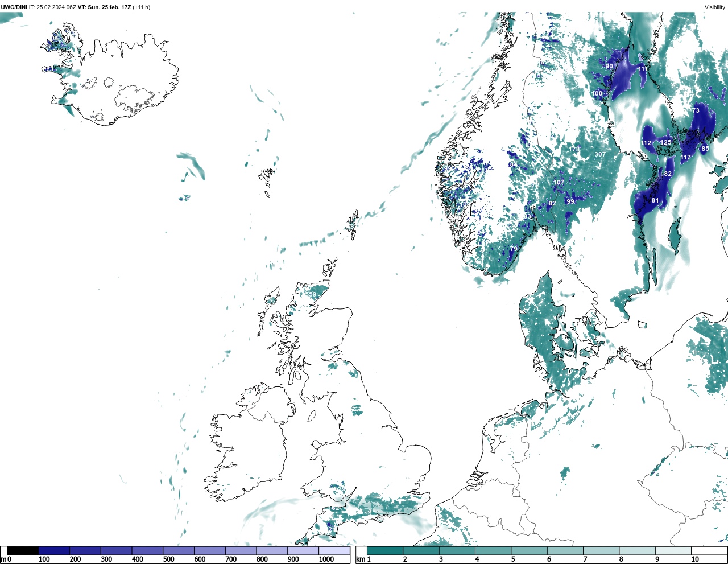728x564 pixels.
Task: Click the 900–1000 m legend swatch
Action: 303,551
